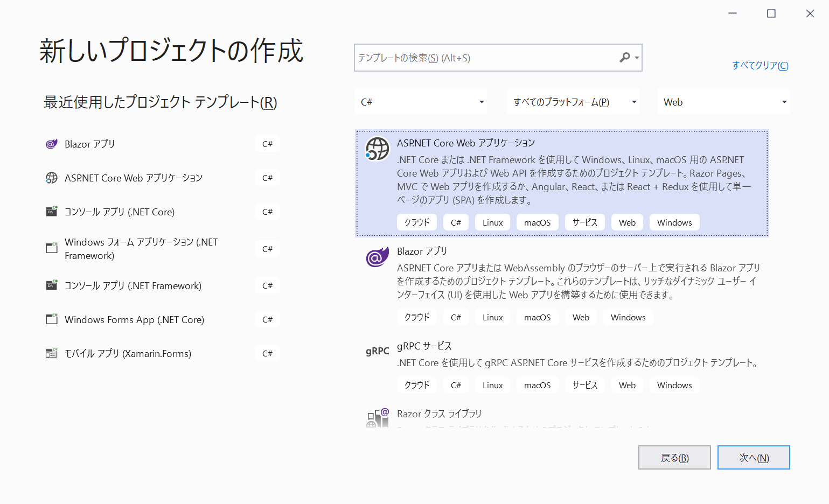
Task: Click the Linux tag under gRPC サービス
Action: point(492,384)
